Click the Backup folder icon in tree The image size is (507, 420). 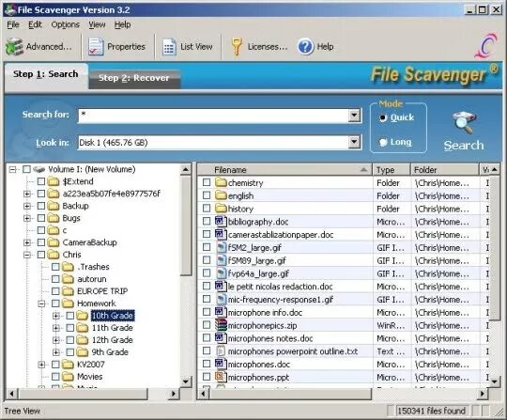click(54, 206)
